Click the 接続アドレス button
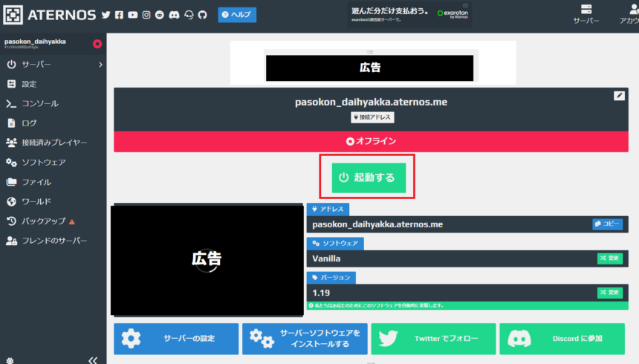Image resolution: width=639 pixels, height=364 pixels. pyautogui.click(x=372, y=117)
